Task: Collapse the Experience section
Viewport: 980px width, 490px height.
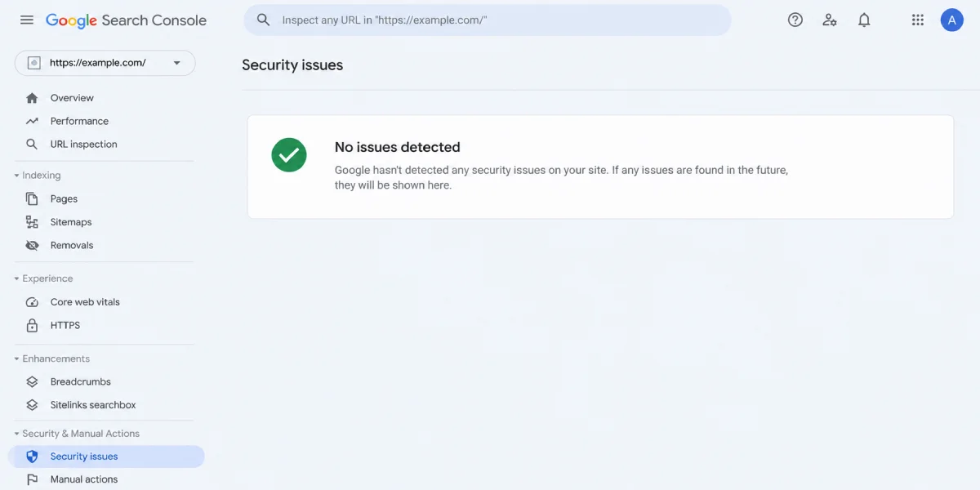Action: tap(43, 278)
